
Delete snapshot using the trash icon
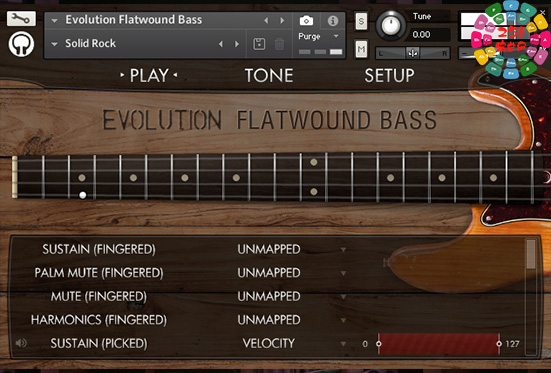(279, 44)
